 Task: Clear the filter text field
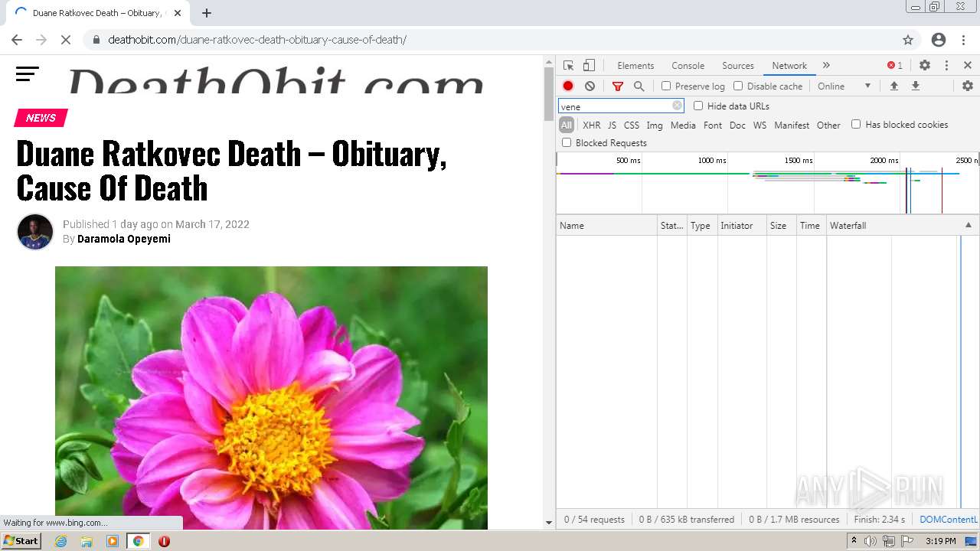tap(677, 106)
